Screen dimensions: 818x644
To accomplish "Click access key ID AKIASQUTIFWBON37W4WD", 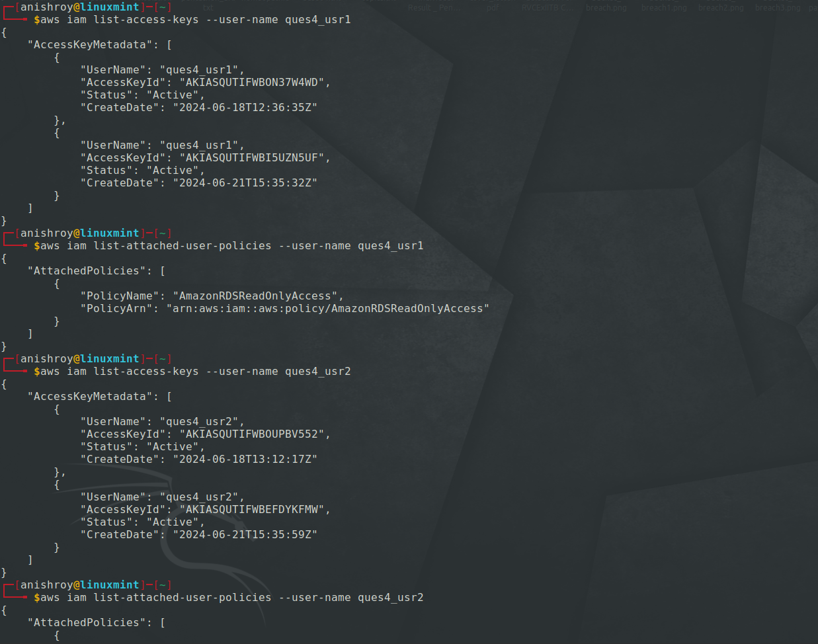I will click(252, 83).
